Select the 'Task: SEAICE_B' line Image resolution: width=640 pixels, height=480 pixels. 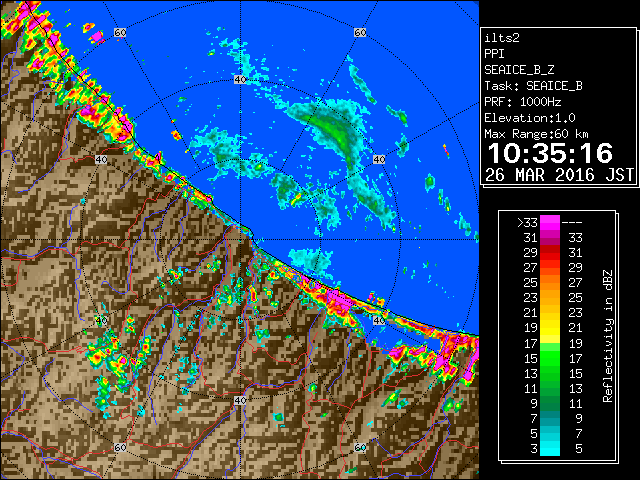pos(533,86)
